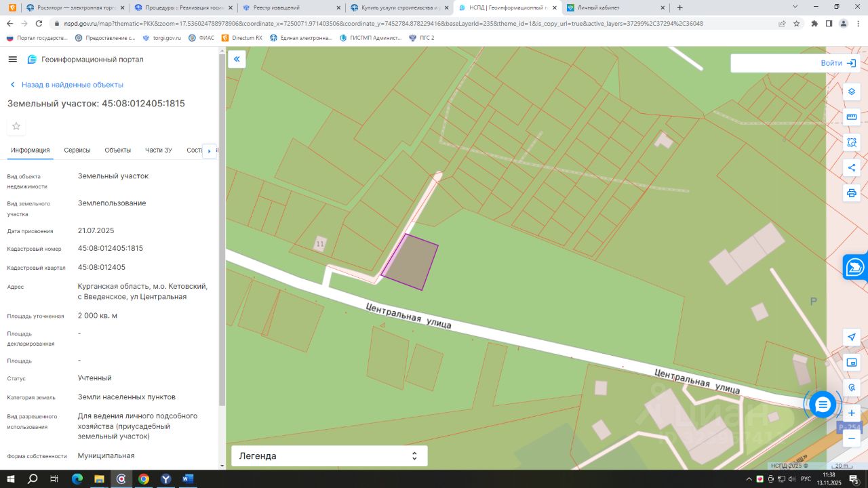Viewport: 868px width, 488px height.
Task: Add the land plot to favorites with the star
Action: tap(16, 126)
